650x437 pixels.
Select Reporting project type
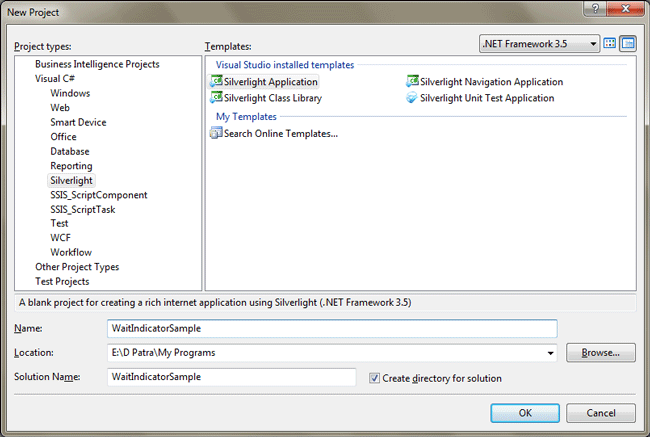coord(71,166)
